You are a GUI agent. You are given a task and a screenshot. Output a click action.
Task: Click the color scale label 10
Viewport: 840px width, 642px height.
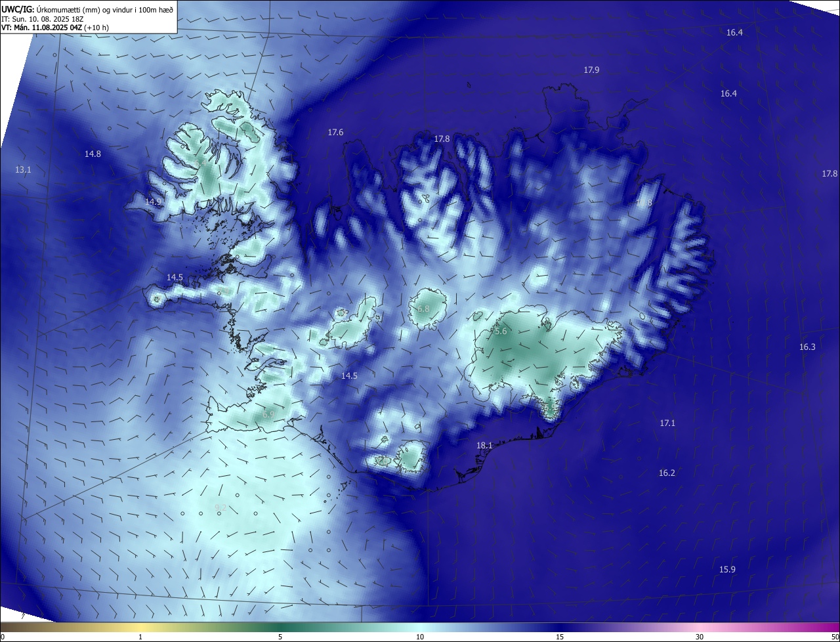420,637
